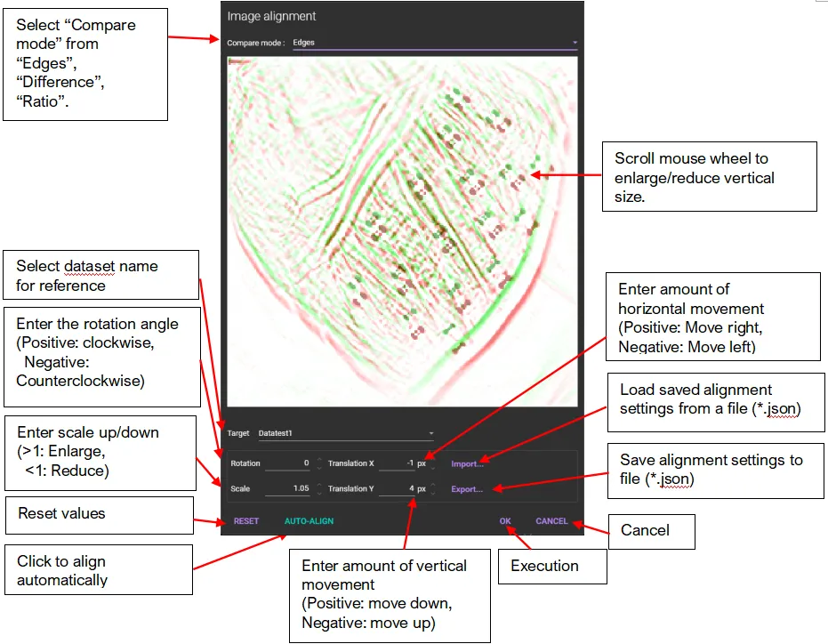Click the Scale value field

[288, 488]
